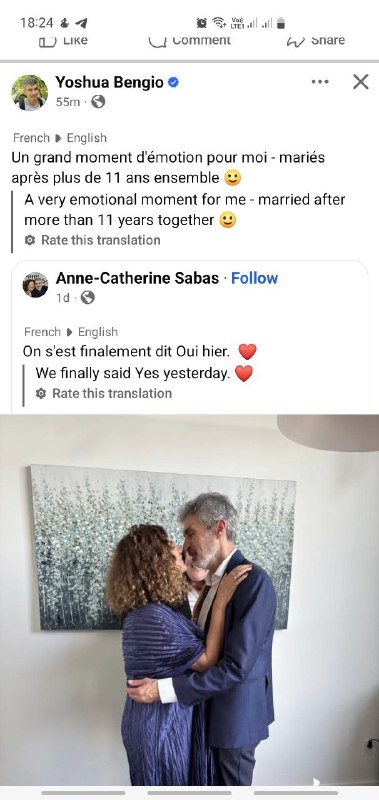This screenshot has width=379, height=800.
Task: Open Anne-Catherine Sabas profile avatar
Action: [x=35, y=285]
